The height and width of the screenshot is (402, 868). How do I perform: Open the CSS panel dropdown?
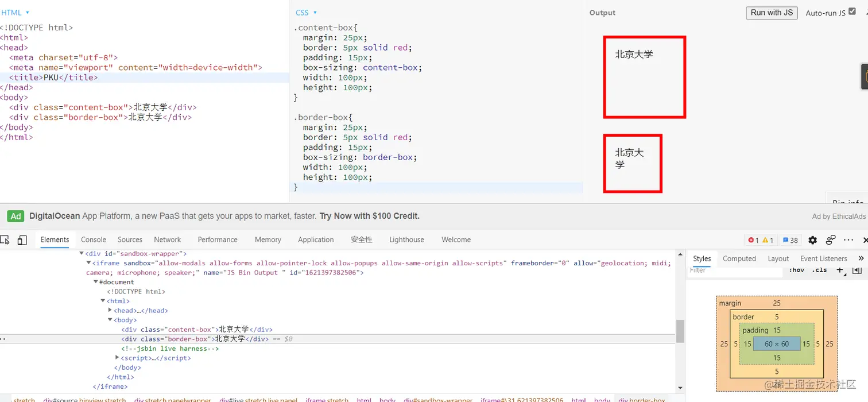[306, 12]
